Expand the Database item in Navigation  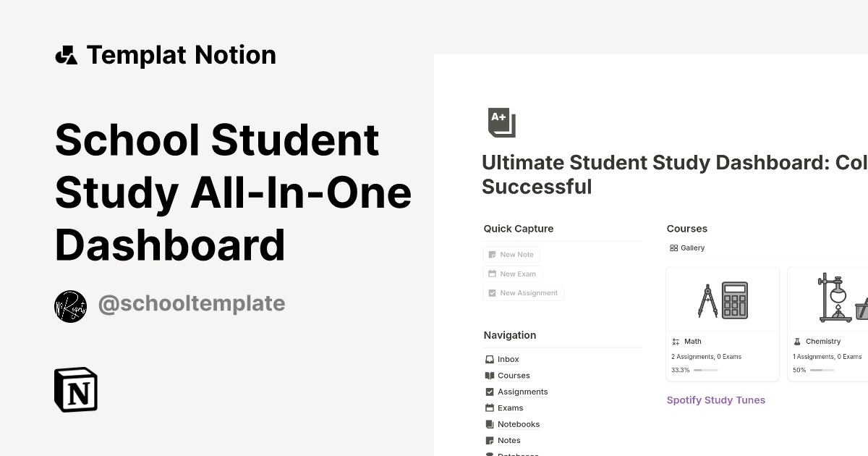(489, 454)
